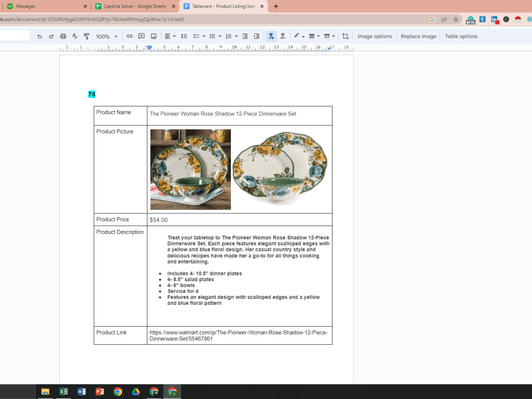532x399 pixels.
Task: Adjust the right indent ruler marker
Action: (x=329, y=48)
